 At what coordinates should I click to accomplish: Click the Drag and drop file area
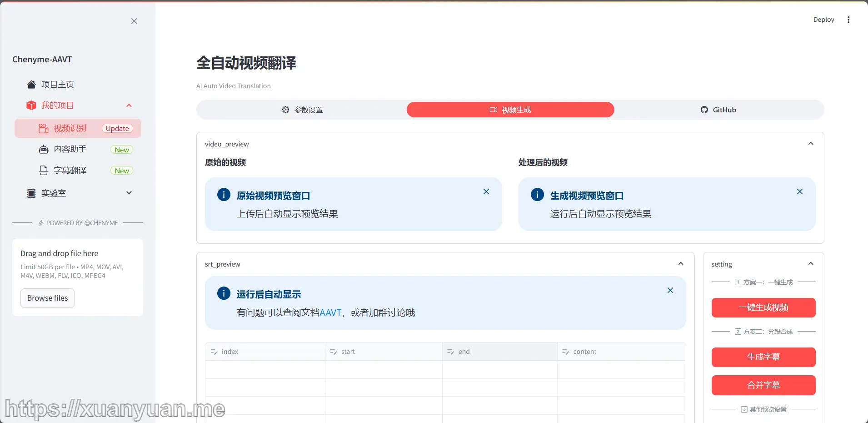pyautogui.click(x=78, y=277)
